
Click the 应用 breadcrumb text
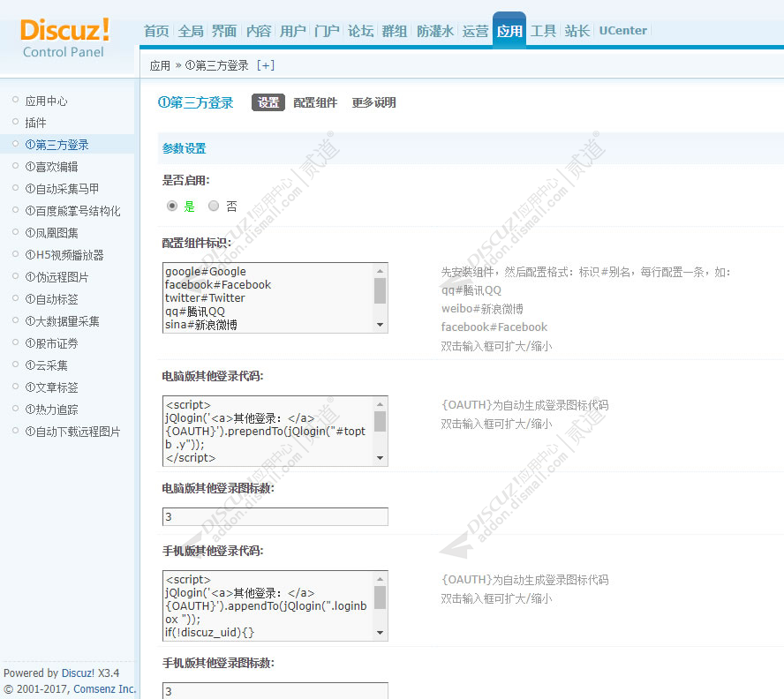(x=160, y=65)
